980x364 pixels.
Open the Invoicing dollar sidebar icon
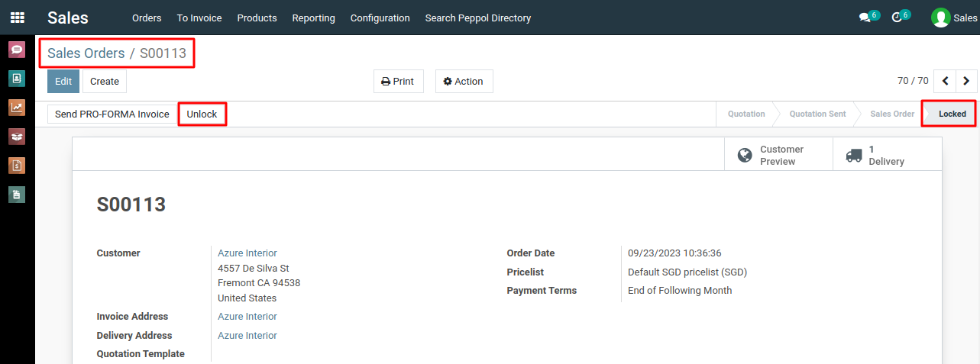pos(17,166)
